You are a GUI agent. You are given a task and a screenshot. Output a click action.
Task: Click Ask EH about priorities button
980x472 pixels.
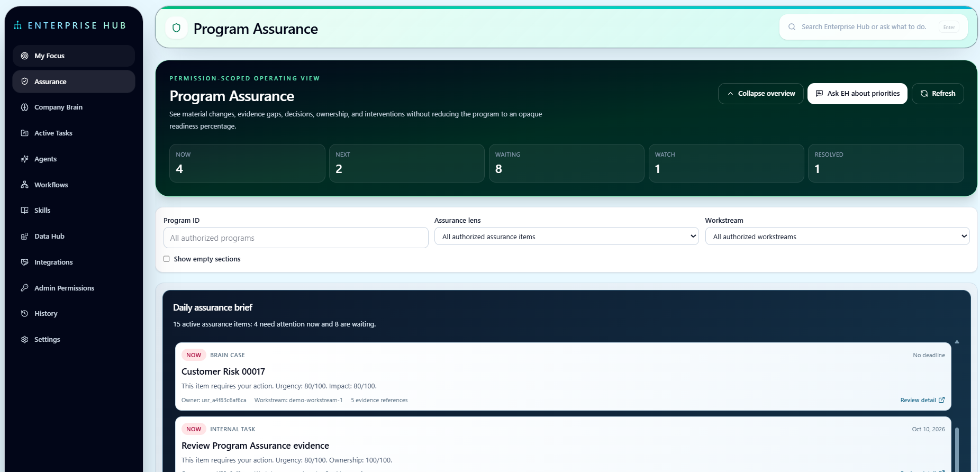pyautogui.click(x=857, y=94)
